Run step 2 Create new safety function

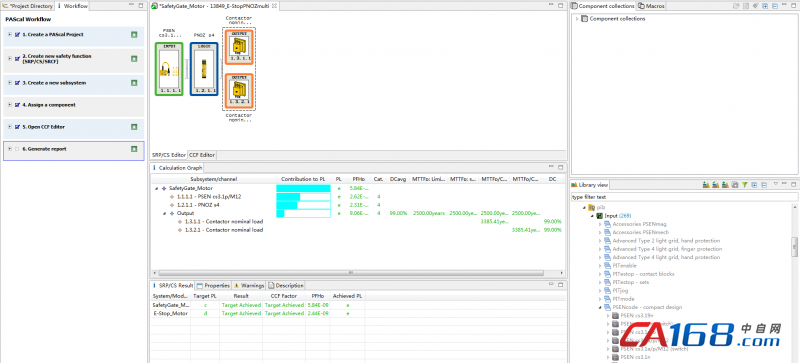(134, 59)
